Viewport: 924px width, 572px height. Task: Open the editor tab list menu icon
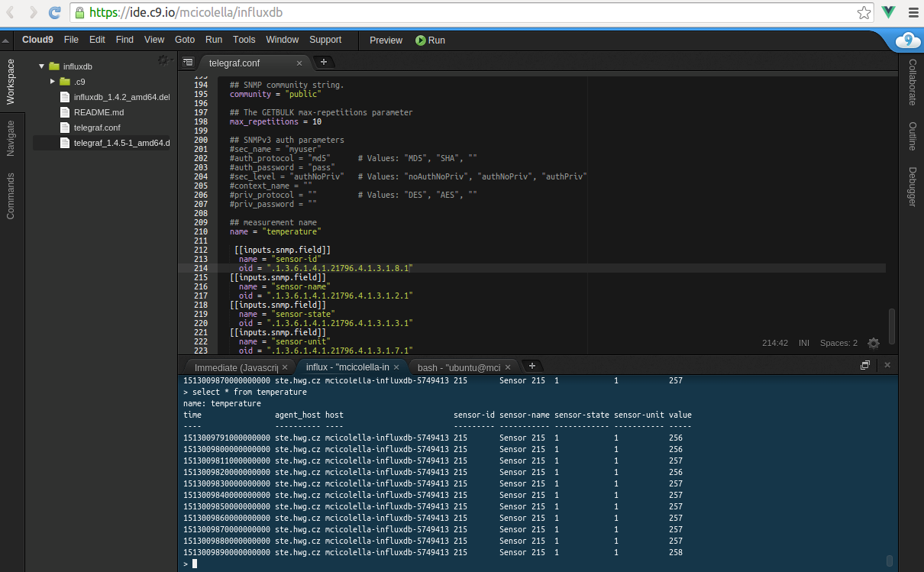(x=188, y=63)
